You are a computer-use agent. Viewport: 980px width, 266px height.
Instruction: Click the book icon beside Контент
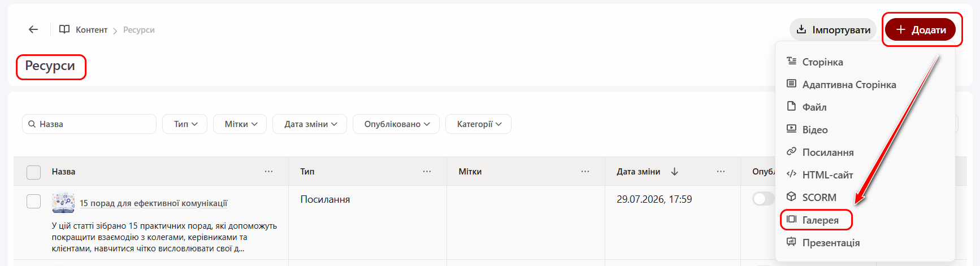[64, 29]
